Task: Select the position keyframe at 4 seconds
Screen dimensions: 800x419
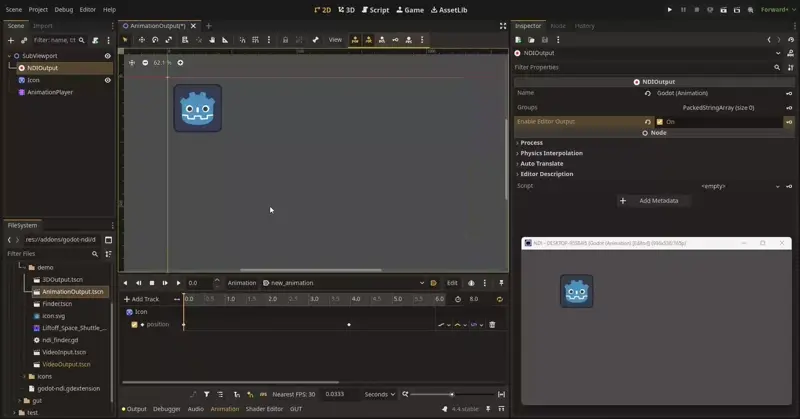Action: pos(349,325)
